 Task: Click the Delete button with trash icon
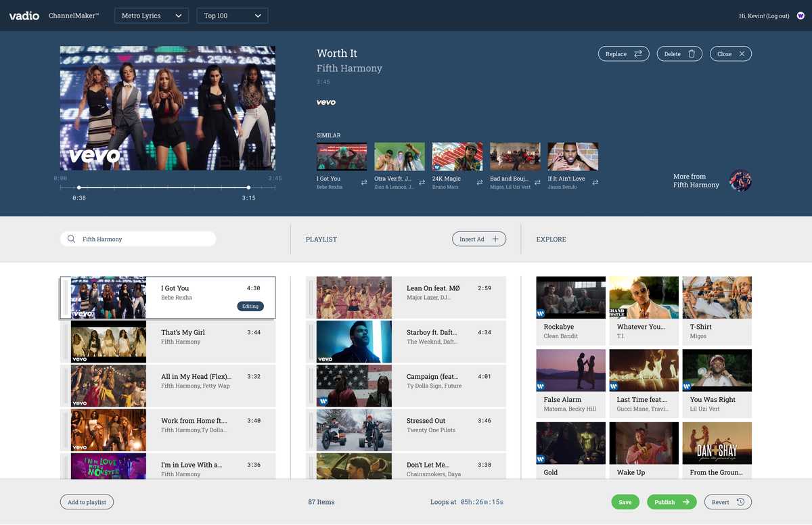coord(679,54)
